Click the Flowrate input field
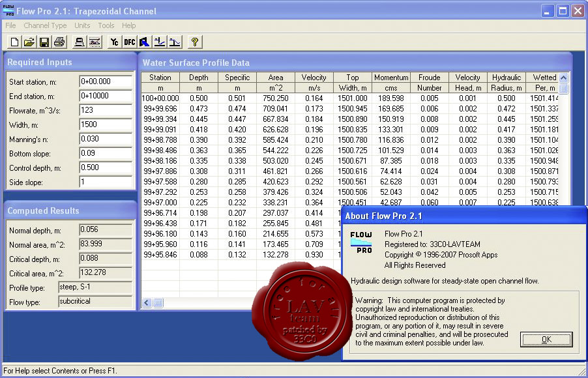 click(x=106, y=110)
